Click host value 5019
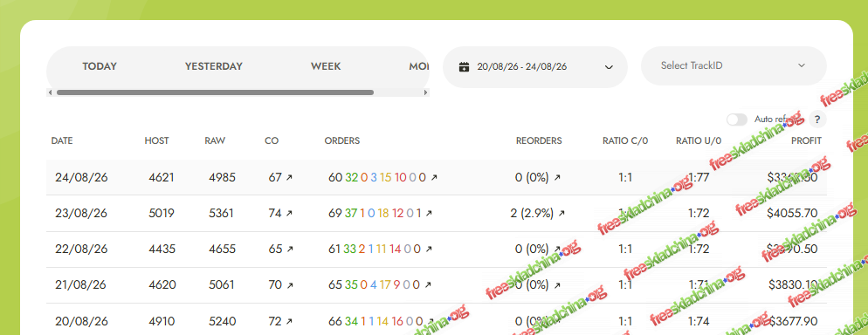This screenshot has width=868, height=335. (x=162, y=214)
